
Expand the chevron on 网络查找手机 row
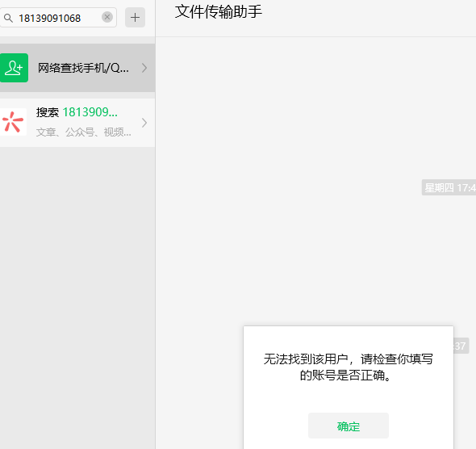coord(144,68)
